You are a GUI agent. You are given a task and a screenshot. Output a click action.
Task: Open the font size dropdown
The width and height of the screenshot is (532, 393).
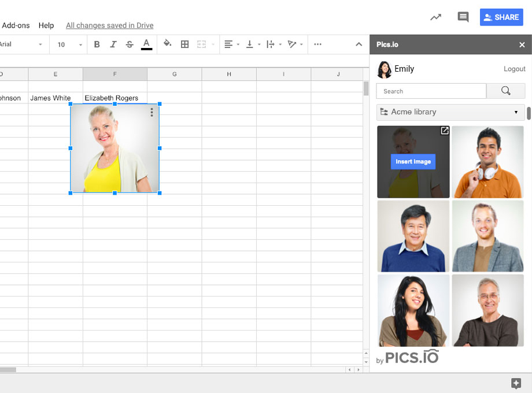click(x=70, y=45)
